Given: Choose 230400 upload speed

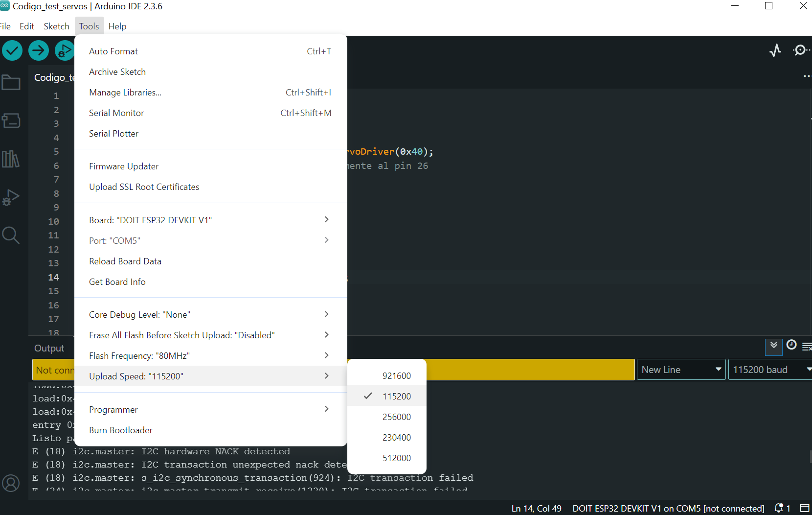Looking at the screenshot, I should click(x=387, y=438).
